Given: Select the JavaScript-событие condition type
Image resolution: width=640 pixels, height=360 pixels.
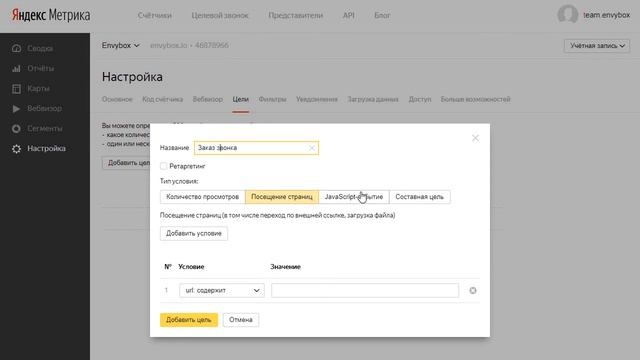Looking at the screenshot, I should pos(353,197).
